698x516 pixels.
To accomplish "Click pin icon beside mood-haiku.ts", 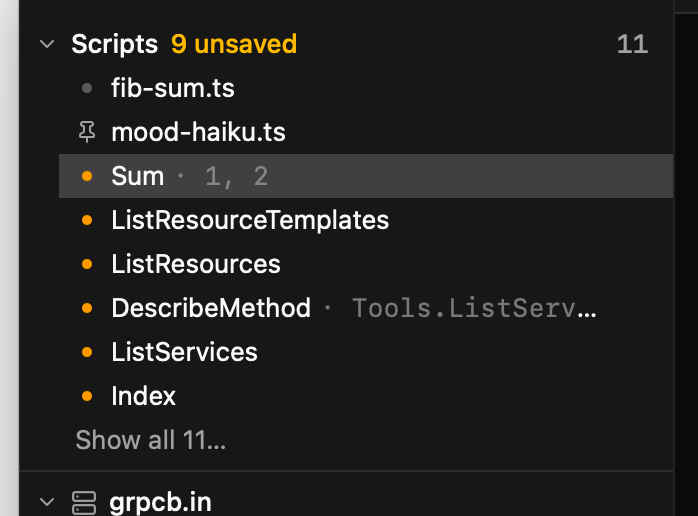I will pos(87,132).
